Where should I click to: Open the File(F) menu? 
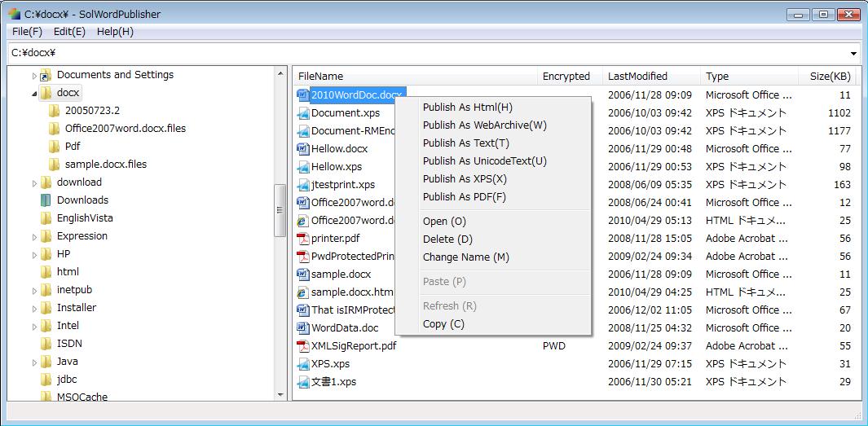[x=27, y=32]
